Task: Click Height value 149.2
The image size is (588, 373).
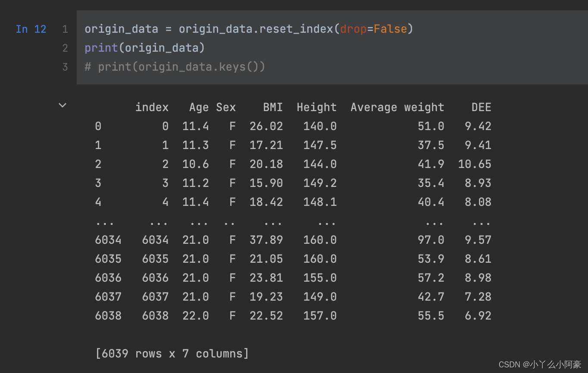Action: coord(320,183)
